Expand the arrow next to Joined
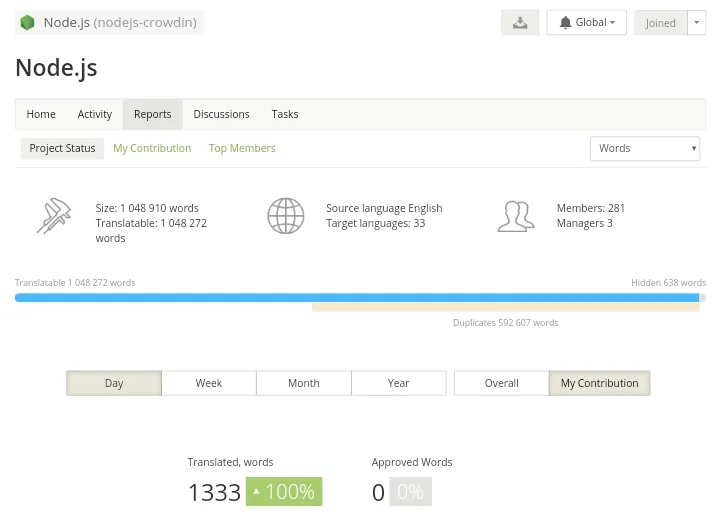 click(x=697, y=23)
